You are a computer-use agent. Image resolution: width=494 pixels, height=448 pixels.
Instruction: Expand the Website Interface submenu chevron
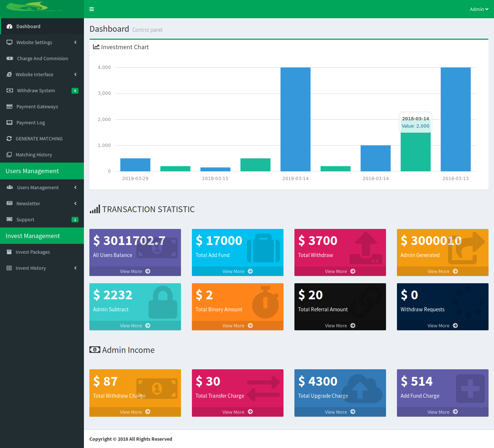tap(76, 74)
